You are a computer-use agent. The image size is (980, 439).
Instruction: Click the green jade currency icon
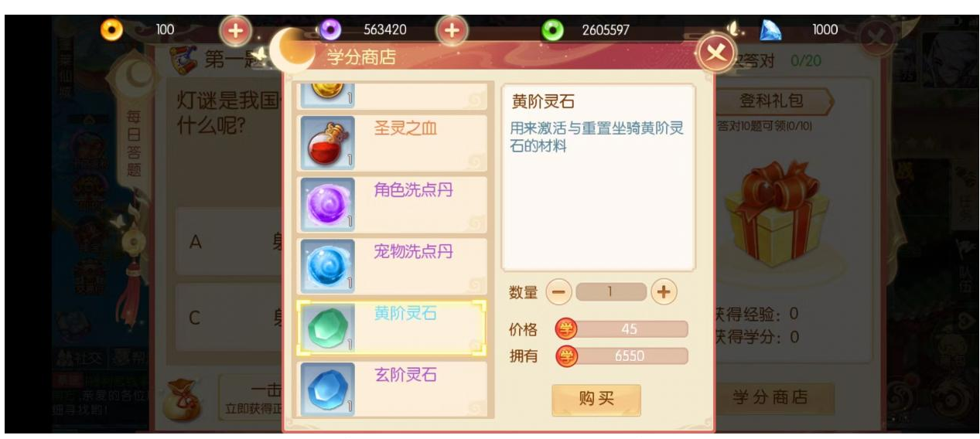(x=552, y=30)
